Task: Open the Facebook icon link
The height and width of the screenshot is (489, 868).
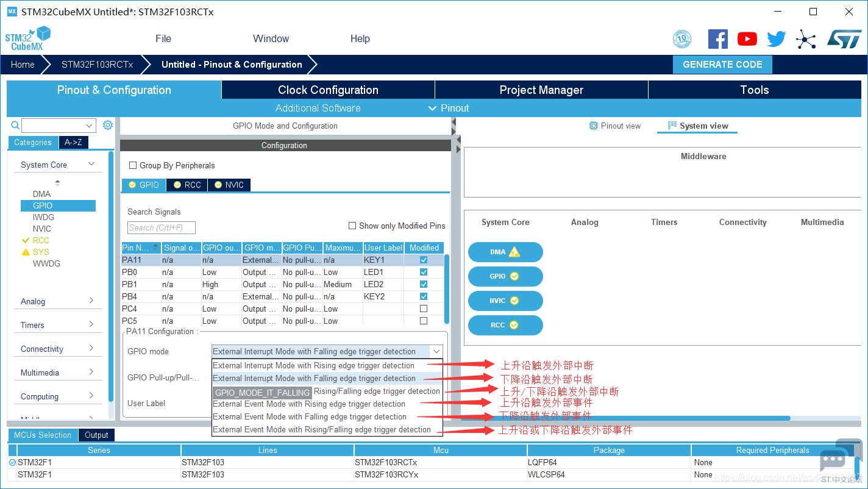Action: pyautogui.click(x=718, y=39)
